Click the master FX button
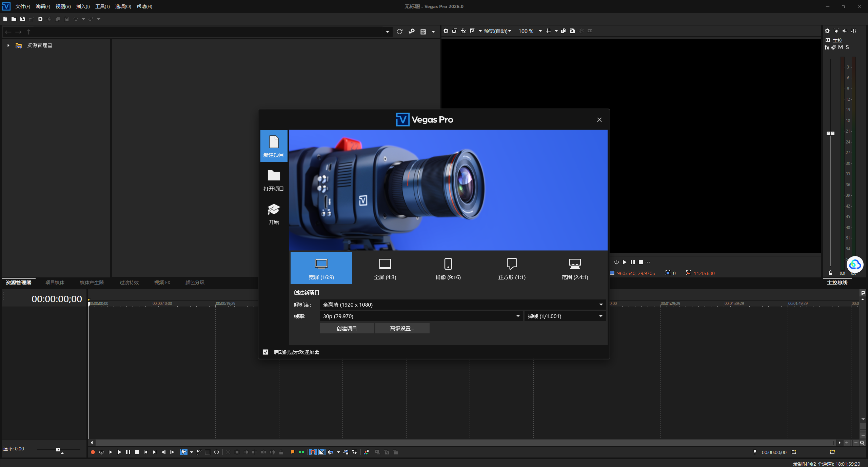The image size is (868, 467). point(827,47)
